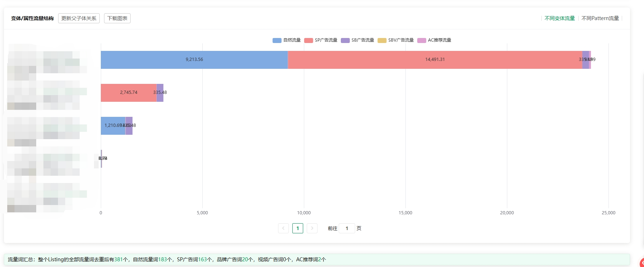The image size is (644, 267).
Task: Click the 下载图表 button
Action: [117, 18]
